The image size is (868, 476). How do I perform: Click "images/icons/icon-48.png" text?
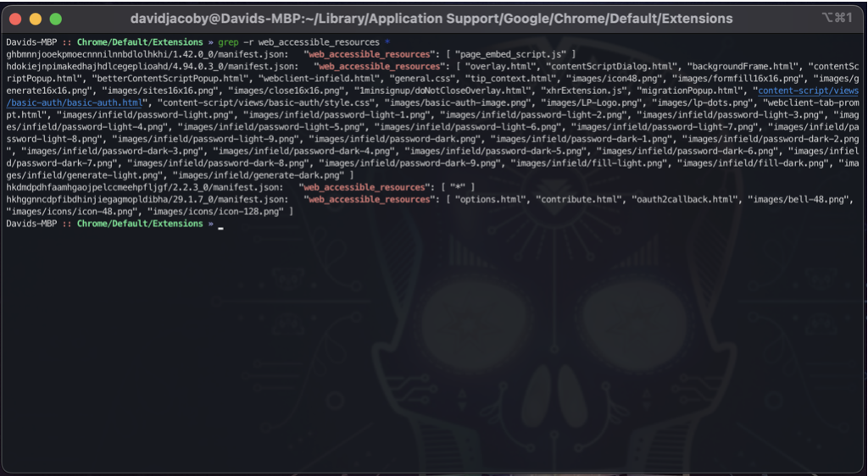pyautogui.click(x=71, y=212)
